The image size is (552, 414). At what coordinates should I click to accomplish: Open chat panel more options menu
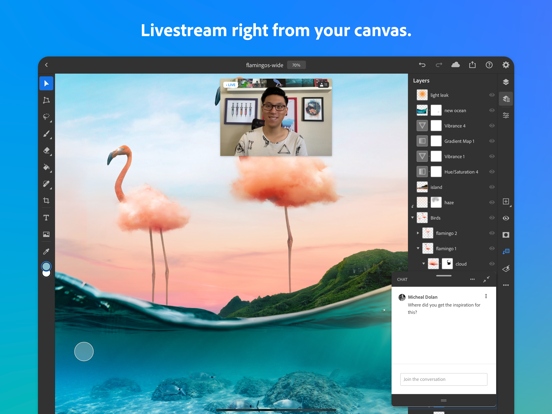pyautogui.click(x=472, y=279)
